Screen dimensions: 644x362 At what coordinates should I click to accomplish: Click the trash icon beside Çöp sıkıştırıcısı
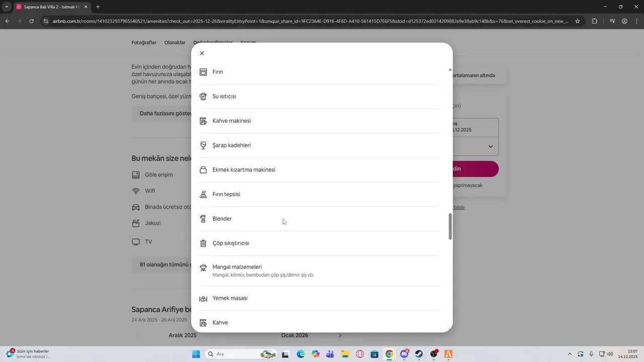click(x=203, y=243)
